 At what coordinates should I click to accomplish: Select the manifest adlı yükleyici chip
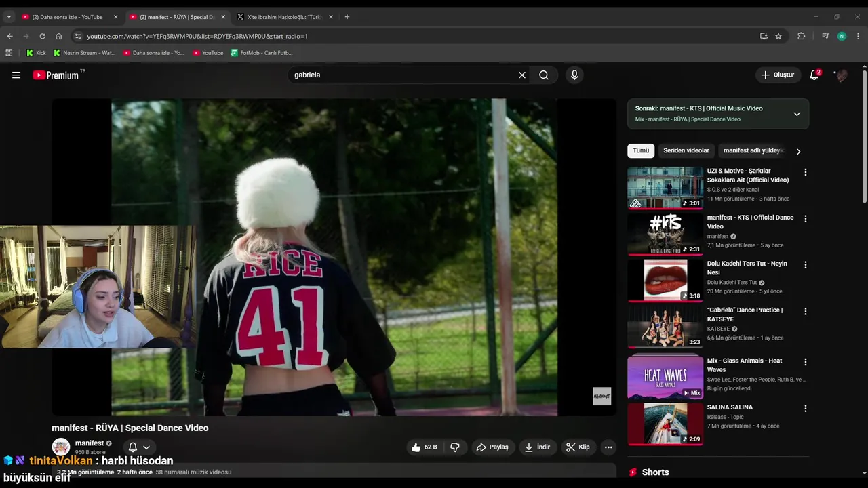coord(753,150)
